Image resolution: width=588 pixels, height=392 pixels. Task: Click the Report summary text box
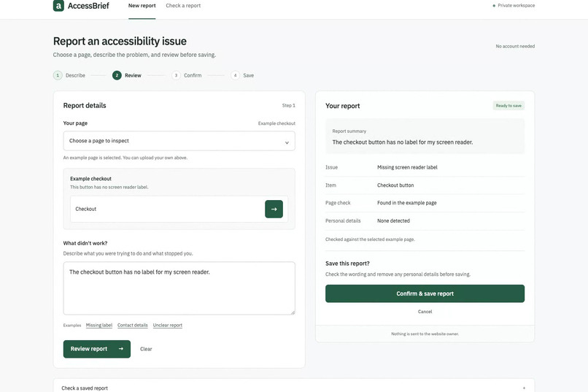click(425, 137)
